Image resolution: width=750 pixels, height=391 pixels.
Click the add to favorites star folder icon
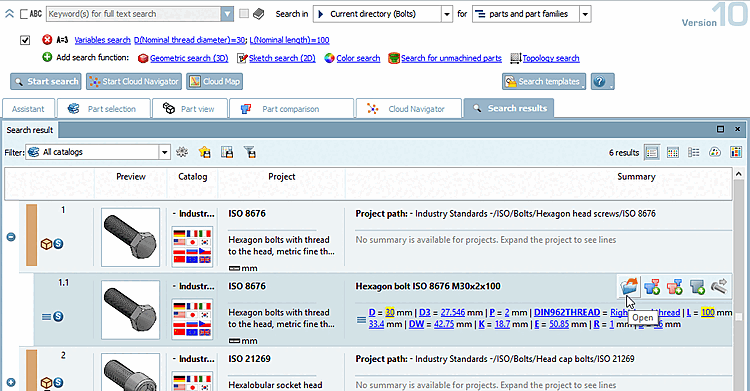point(205,152)
